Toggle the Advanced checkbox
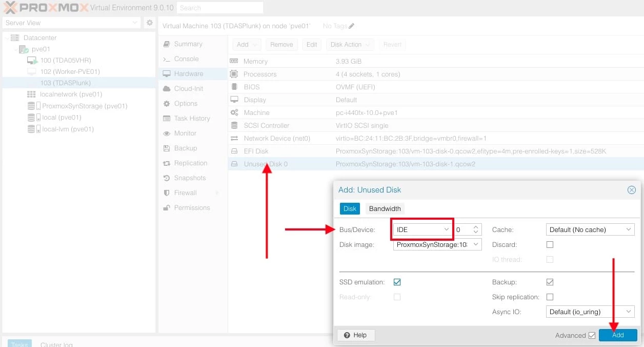The image size is (644, 347). pos(592,336)
